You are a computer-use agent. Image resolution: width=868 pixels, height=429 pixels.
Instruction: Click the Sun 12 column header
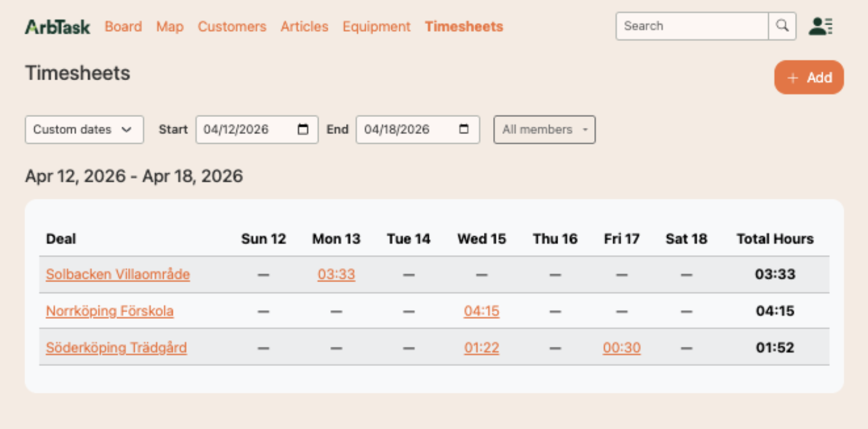[263, 239]
